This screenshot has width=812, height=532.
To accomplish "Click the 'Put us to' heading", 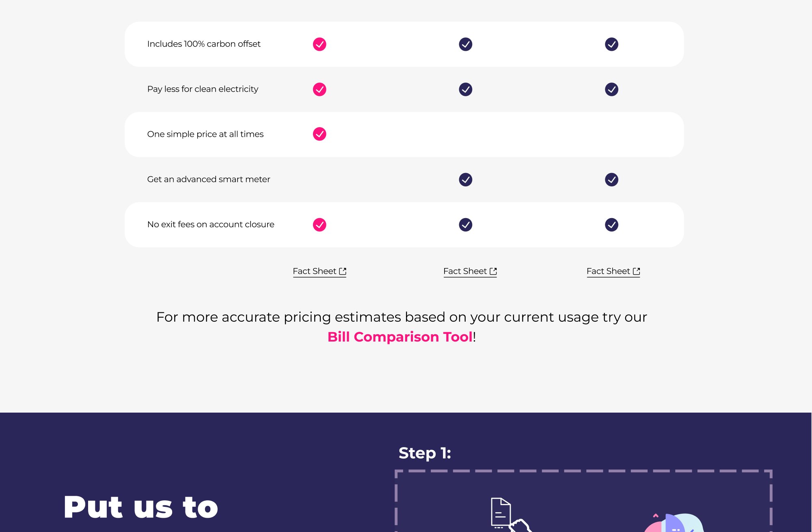I will click(x=141, y=507).
